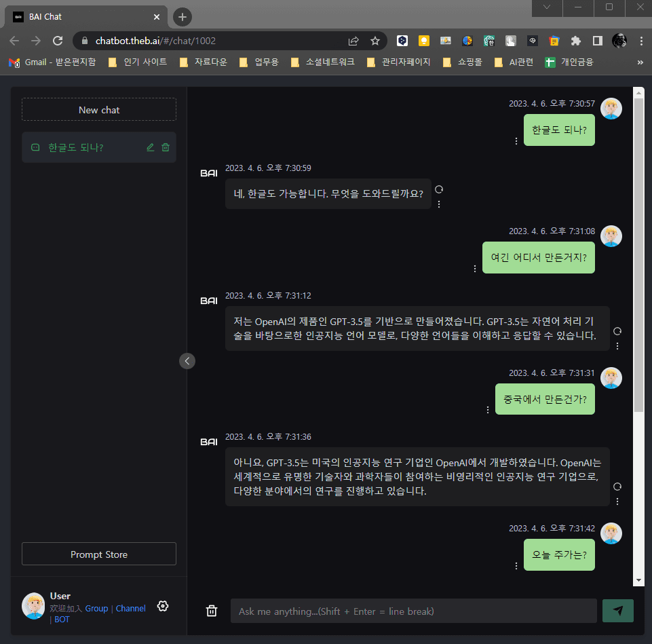This screenshot has width=652, height=644.
Task: Open the 업무용 bookmark folder
Action: coord(259,62)
